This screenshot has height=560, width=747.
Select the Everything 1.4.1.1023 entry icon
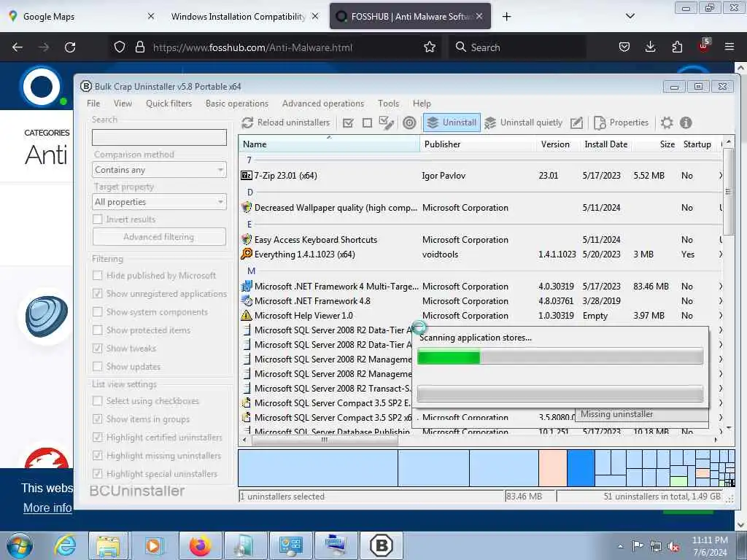tap(247, 254)
